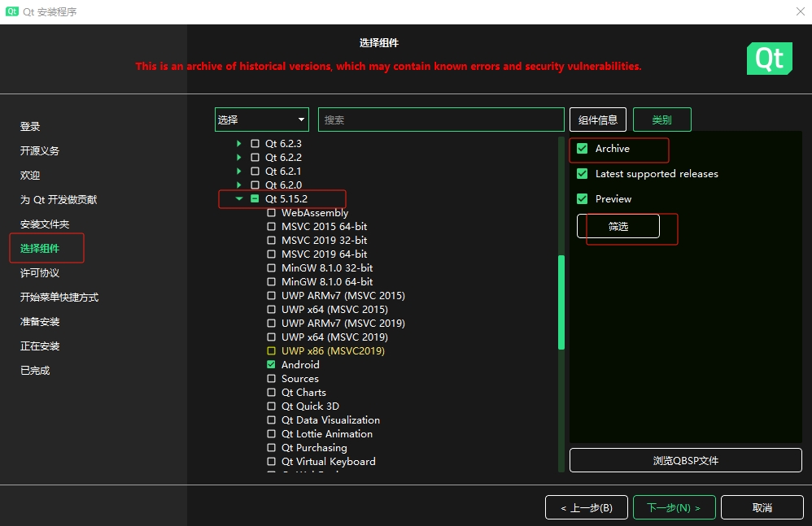Click 浏览QBSP文件 button
812x526 pixels.
click(x=686, y=460)
